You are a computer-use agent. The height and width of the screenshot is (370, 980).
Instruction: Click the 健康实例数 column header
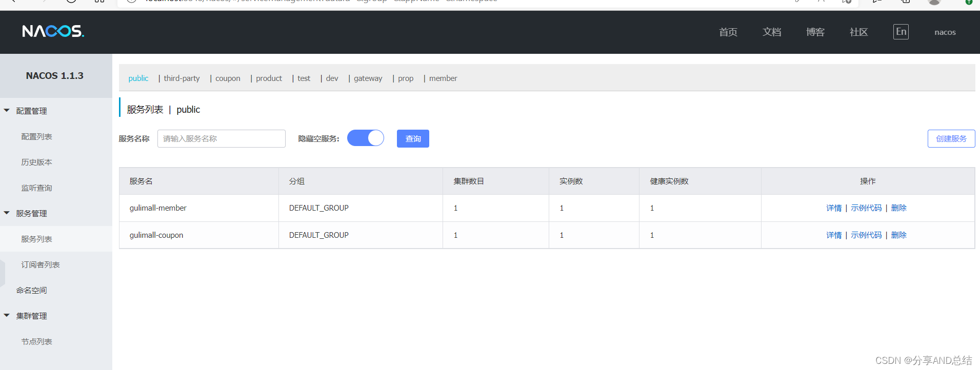point(669,181)
